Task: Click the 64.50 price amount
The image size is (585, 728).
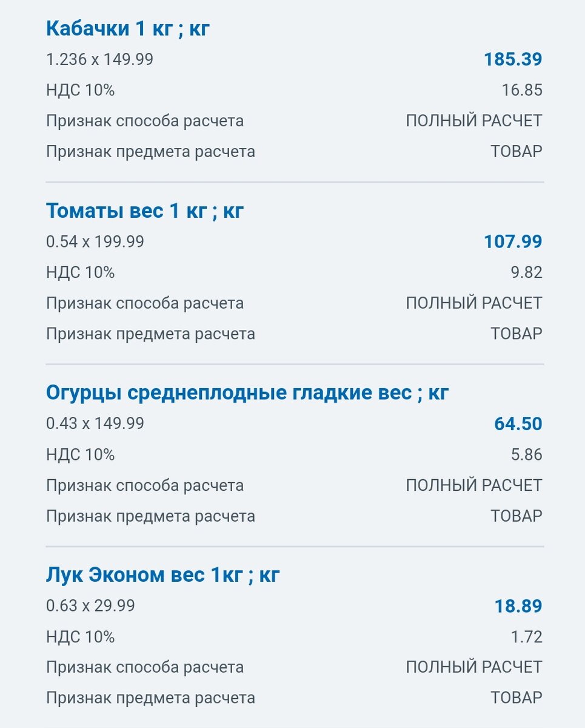Action: pyautogui.click(x=518, y=423)
